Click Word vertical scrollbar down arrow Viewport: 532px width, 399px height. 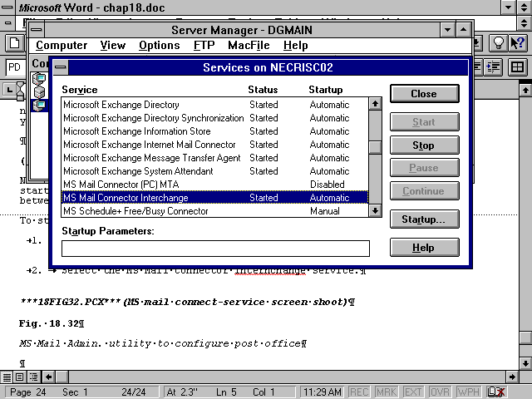(x=525, y=363)
